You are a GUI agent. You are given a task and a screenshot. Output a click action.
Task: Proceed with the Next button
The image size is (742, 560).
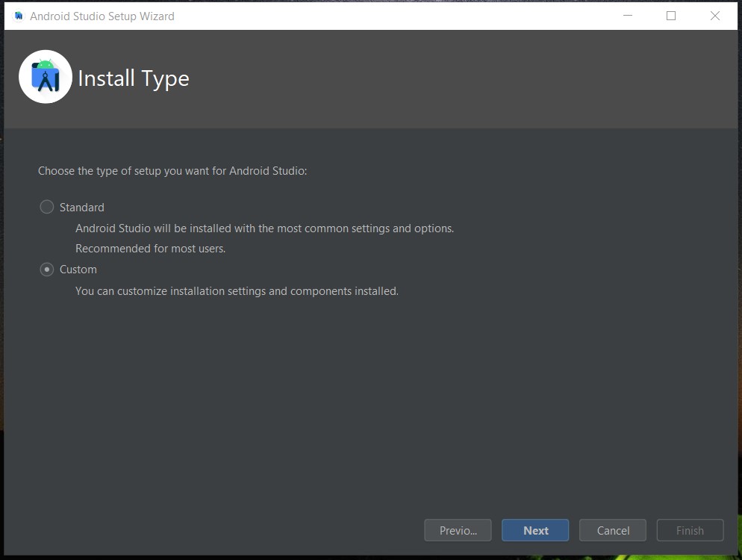(x=535, y=530)
